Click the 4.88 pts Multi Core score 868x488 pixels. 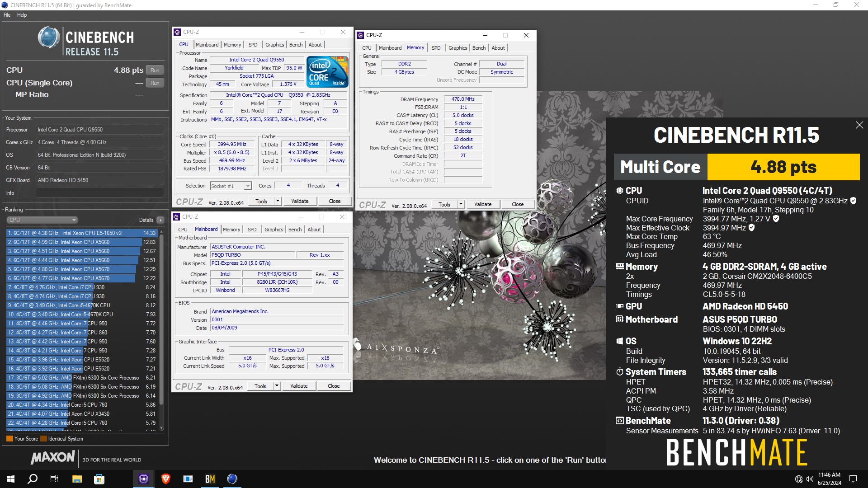[783, 167]
